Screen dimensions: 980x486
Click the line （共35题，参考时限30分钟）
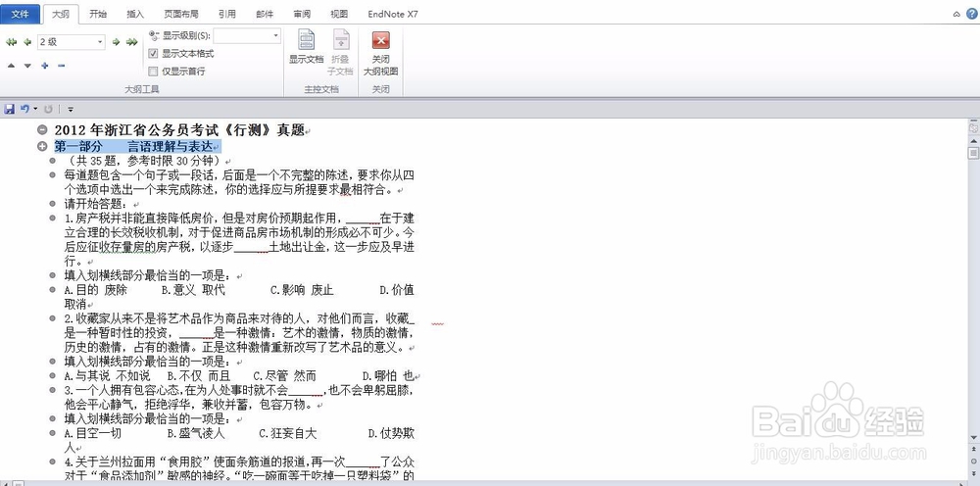click(142, 161)
